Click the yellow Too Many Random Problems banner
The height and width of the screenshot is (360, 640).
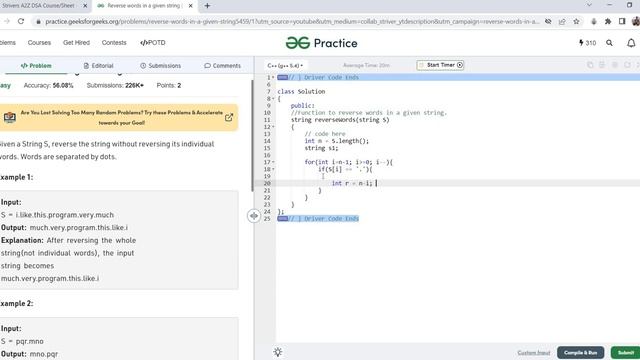118,118
